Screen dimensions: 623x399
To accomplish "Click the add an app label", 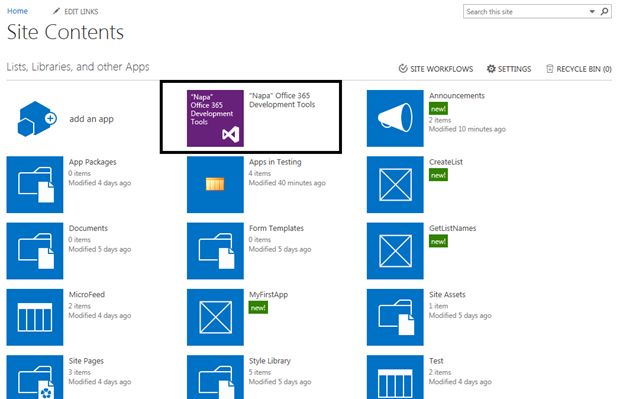I will pyautogui.click(x=91, y=119).
